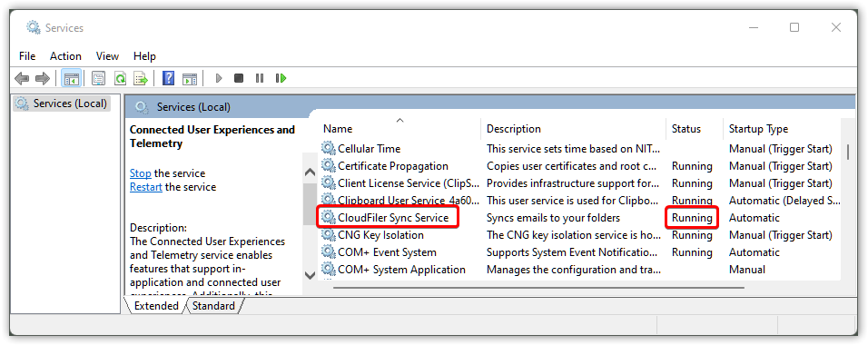Click the CNG Key Isolation gear icon
This screenshot has height=345, width=868.
329,235
